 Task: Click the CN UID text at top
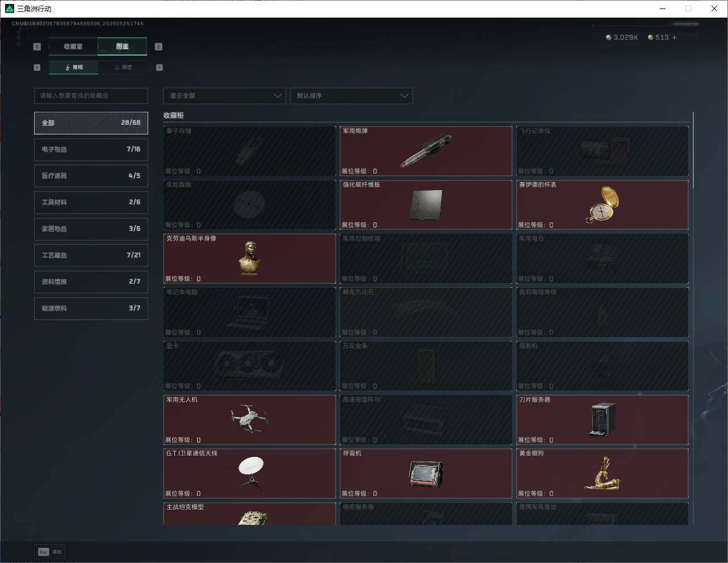coord(78,24)
